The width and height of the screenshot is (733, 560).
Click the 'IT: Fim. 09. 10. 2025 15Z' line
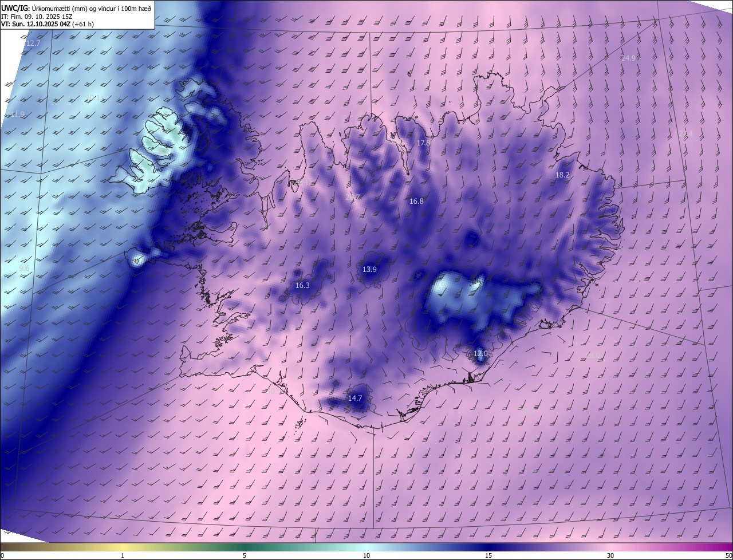click(36, 17)
